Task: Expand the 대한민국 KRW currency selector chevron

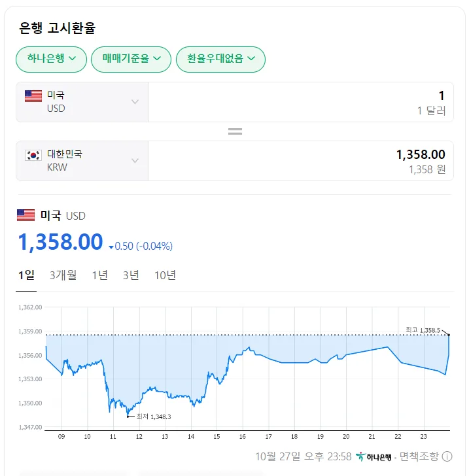Action: pyautogui.click(x=135, y=161)
